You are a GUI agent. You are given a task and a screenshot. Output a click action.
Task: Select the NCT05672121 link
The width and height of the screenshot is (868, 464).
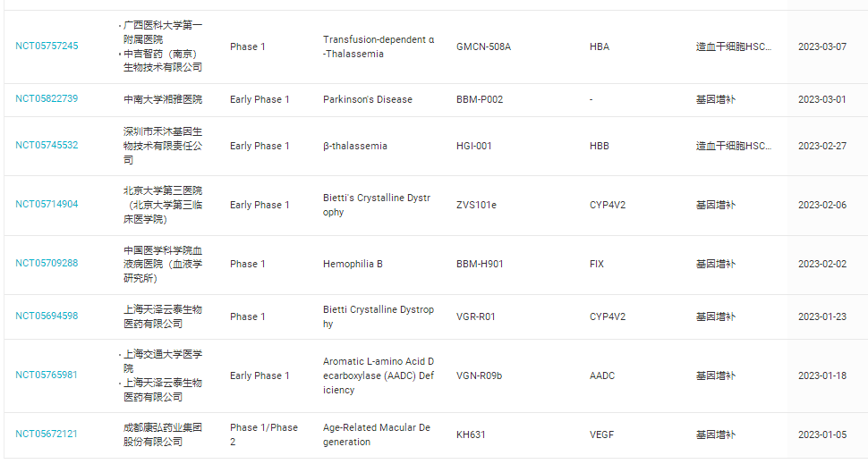point(47,434)
